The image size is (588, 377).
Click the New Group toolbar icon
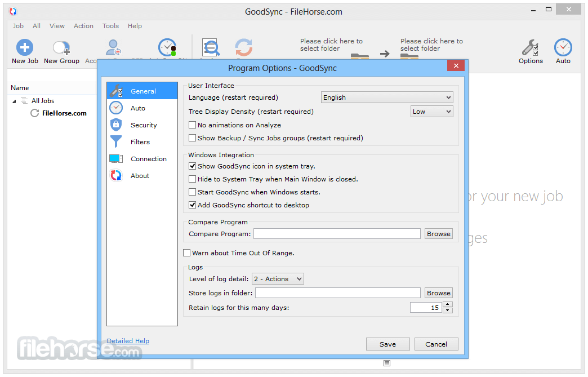tap(61, 47)
